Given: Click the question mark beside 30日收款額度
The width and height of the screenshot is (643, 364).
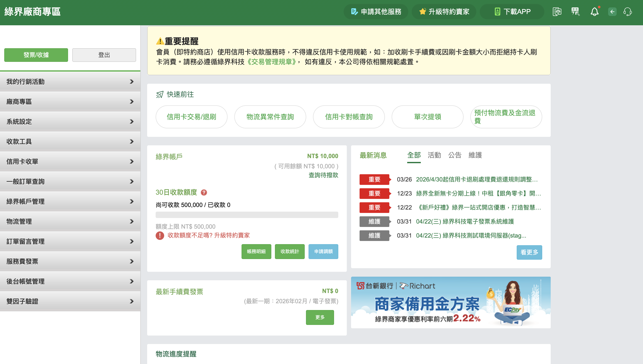Looking at the screenshot, I should click(x=204, y=193).
